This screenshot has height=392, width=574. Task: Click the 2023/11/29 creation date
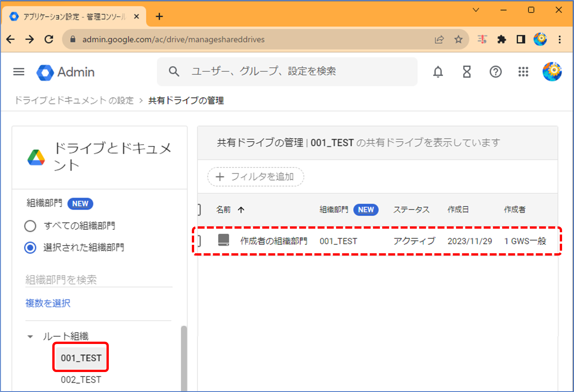pos(470,241)
